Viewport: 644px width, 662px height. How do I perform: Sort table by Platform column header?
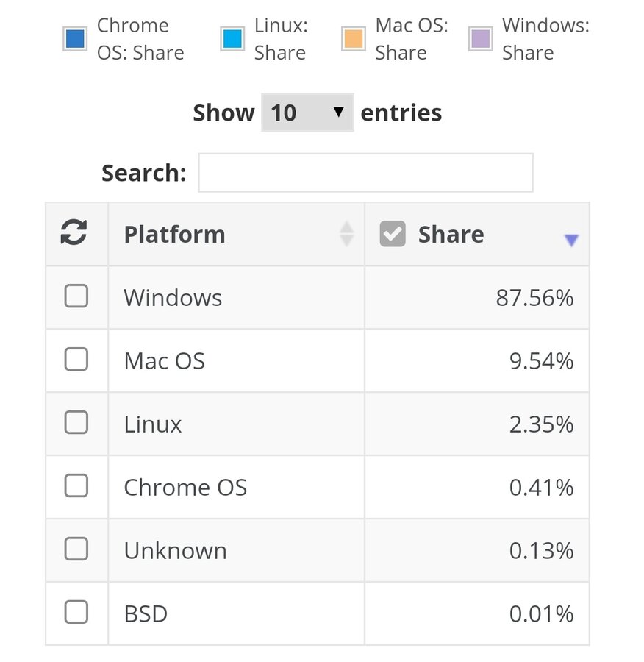(174, 235)
